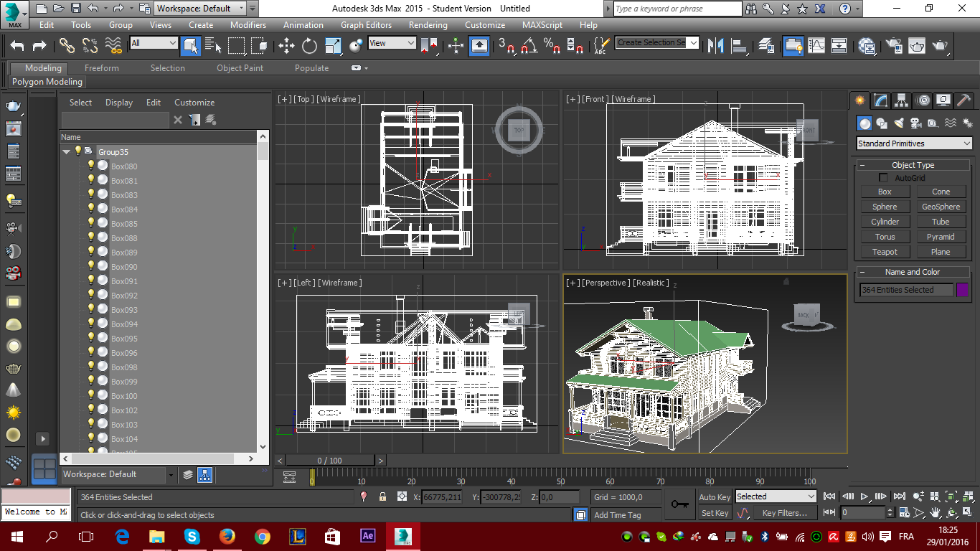This screenshot has width=980, height=551.
Task: Click the Key Filters button
Action: (785, 513)
